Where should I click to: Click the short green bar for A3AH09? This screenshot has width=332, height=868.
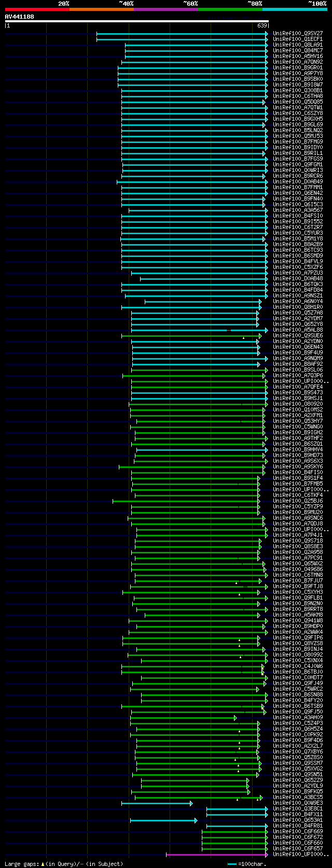(x=183, y=718)
